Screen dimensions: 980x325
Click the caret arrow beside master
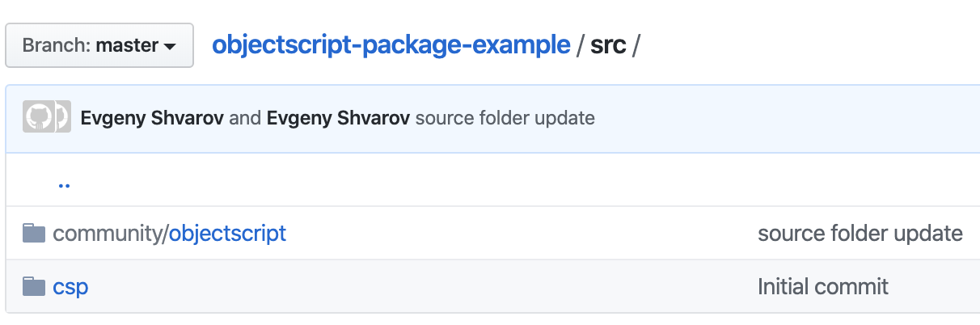click(170, 47)
